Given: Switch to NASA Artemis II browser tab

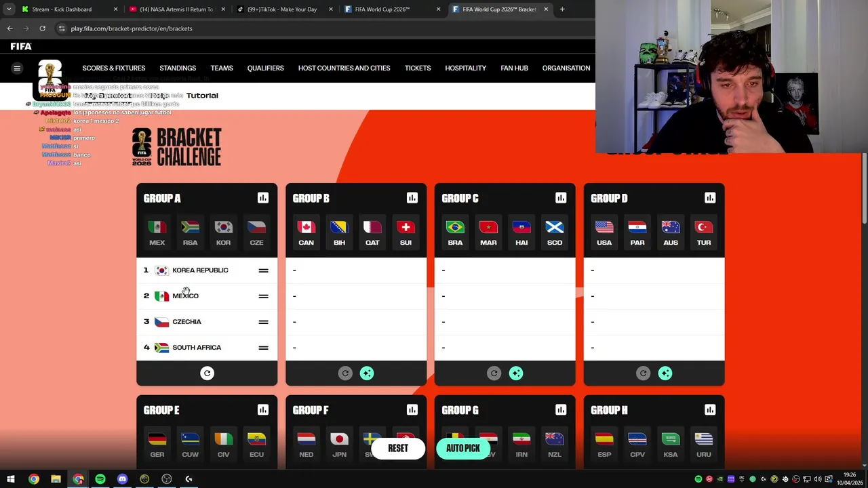Looking at the screenshot, I should [x=176, y=9].
